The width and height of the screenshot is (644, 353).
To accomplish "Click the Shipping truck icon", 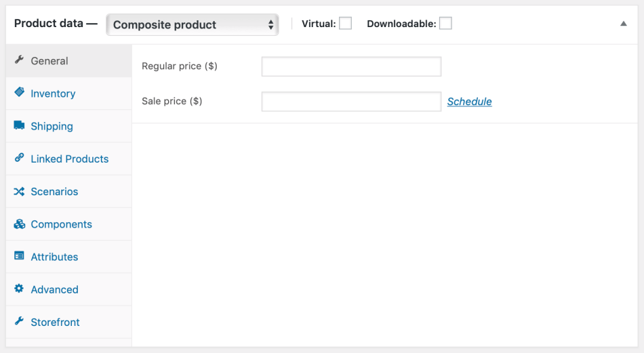I will pyautogui.click(x=19, y=125).
